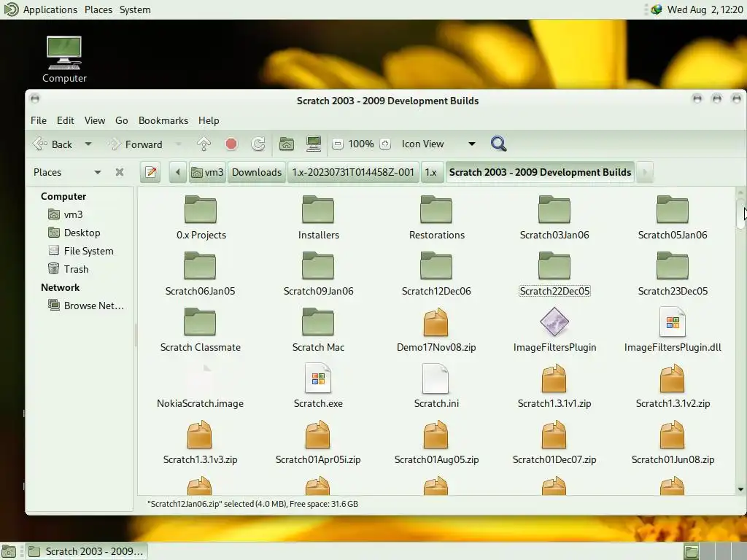Image resolution: width=747 pixels, height=560 pixels.
Task: Select the Scratch01Jun08.zip archive
Action: [x=672, y=443]
